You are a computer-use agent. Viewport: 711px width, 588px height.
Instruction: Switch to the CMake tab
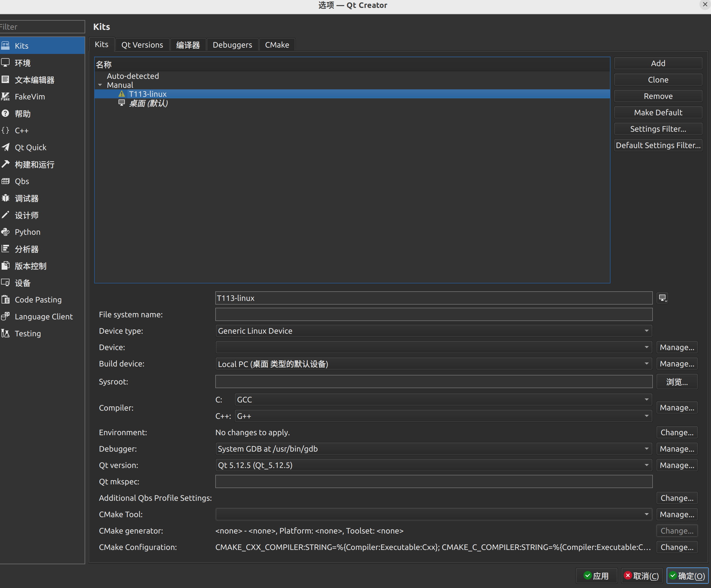click(x=277, y=45)
